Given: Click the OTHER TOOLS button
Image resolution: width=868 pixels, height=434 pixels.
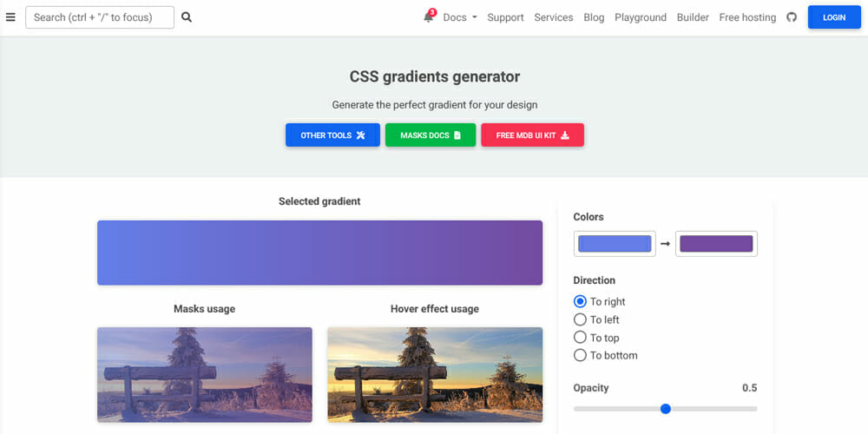Looking at the screenshot, I should point(332,135).
